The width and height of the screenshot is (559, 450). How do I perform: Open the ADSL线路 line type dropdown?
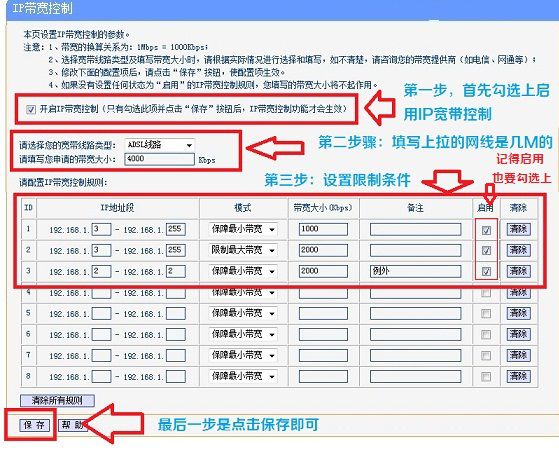pyautogui.click(x=159, y=145)
